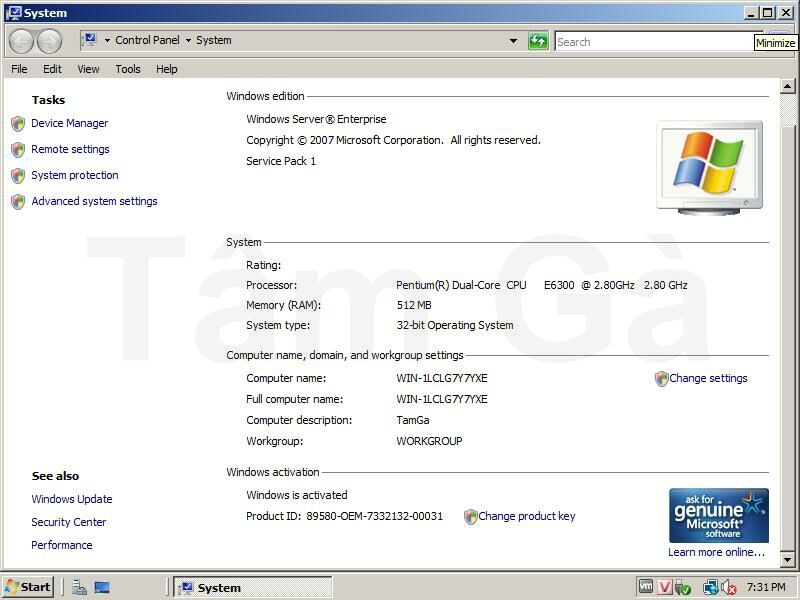Click the Remote settings shield icon

[x=18, y=149]
